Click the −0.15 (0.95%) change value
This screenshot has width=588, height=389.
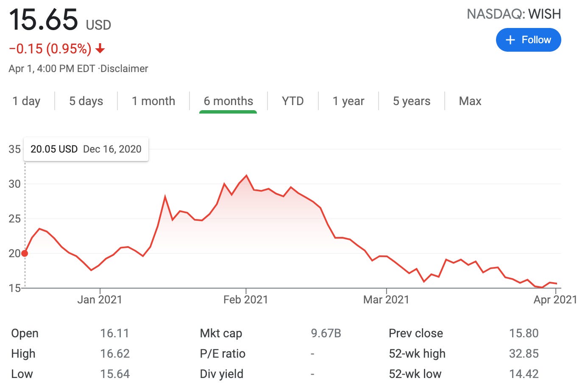point(50,49)
